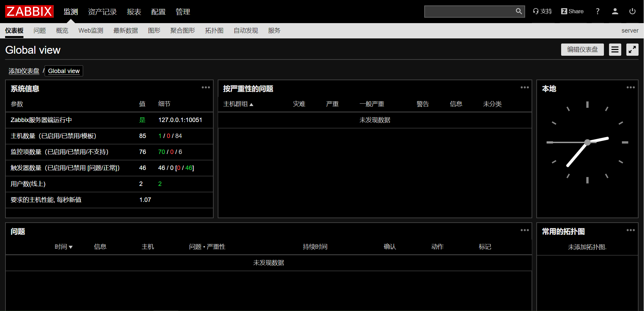
Task: Select the 图形 submenu tab
Action: [x=154, y=31]
